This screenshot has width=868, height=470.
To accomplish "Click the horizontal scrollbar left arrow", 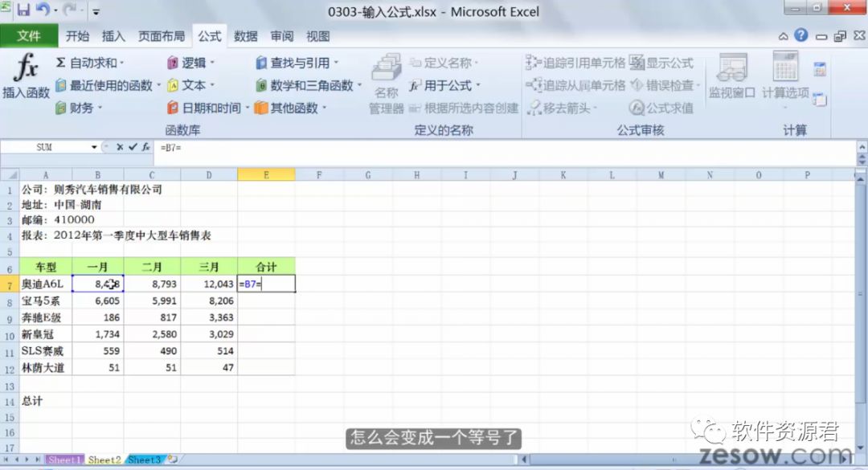I will [x=524, y=459].
